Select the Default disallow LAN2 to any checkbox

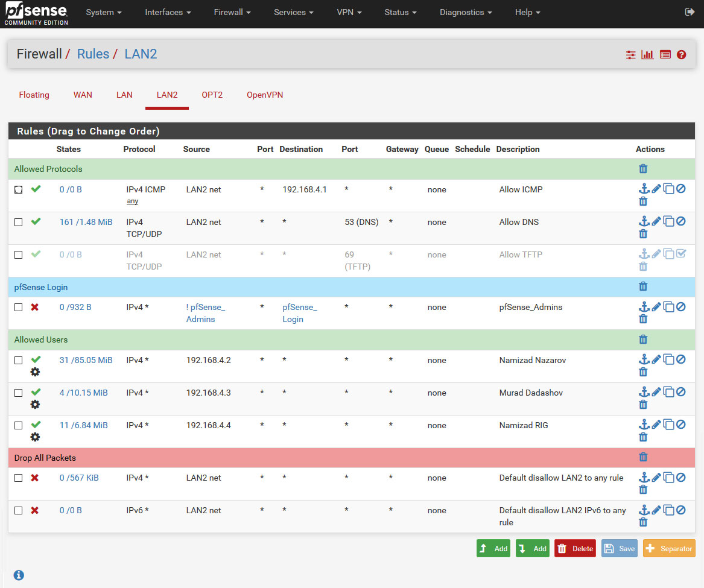tap(19, 478)
